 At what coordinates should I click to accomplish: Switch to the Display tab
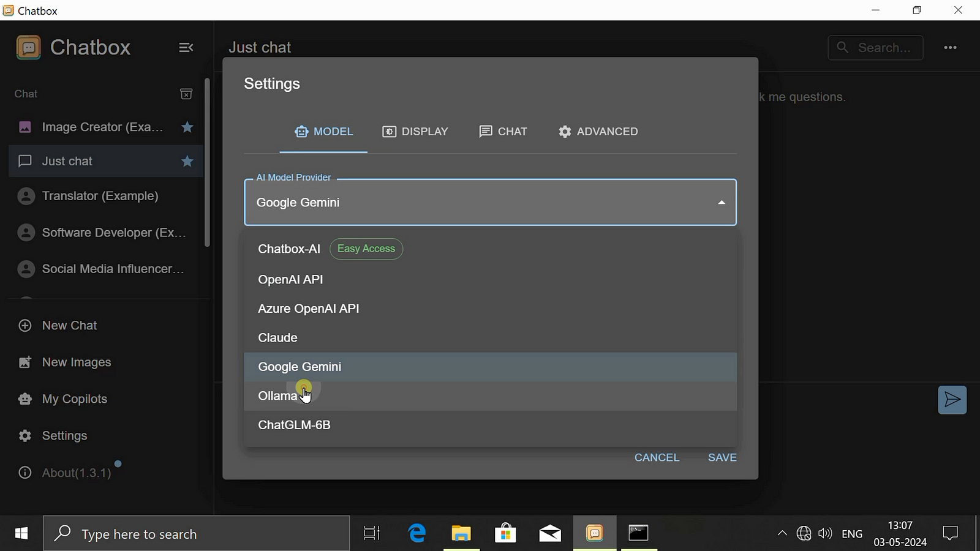click(415, 132)
